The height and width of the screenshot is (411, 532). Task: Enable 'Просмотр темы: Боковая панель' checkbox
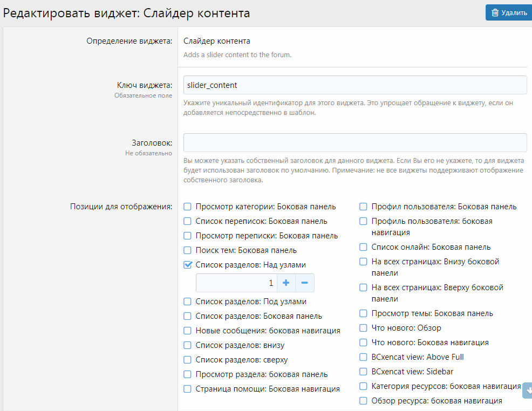pyautogui.click(x=364, y=313)
